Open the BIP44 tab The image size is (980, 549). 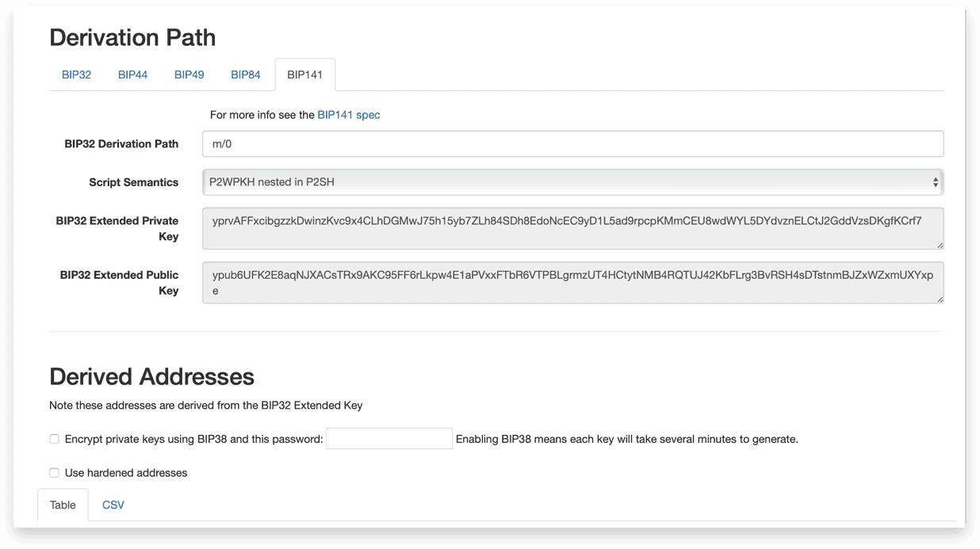(x=132, y=74)
